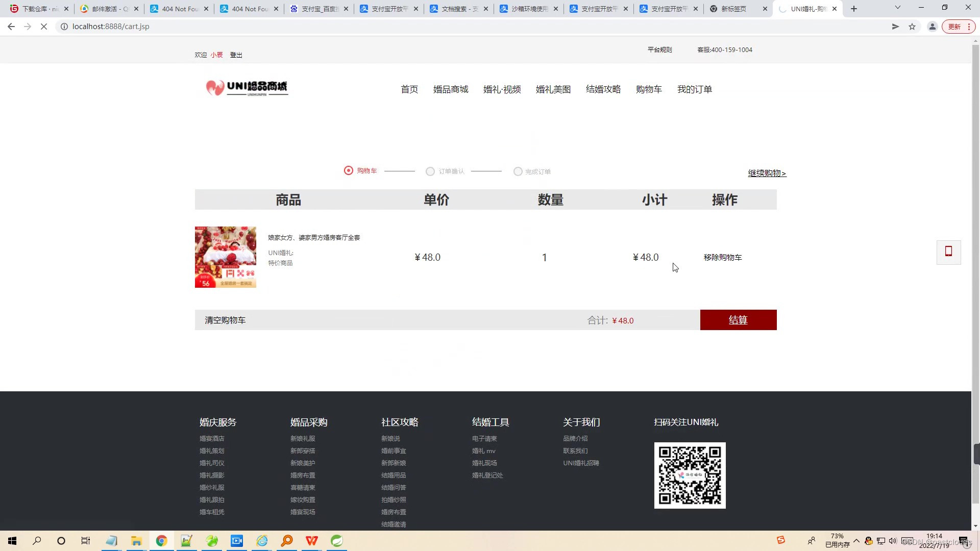Switch to 沙箱环境使用 tab

coord(529,9)
